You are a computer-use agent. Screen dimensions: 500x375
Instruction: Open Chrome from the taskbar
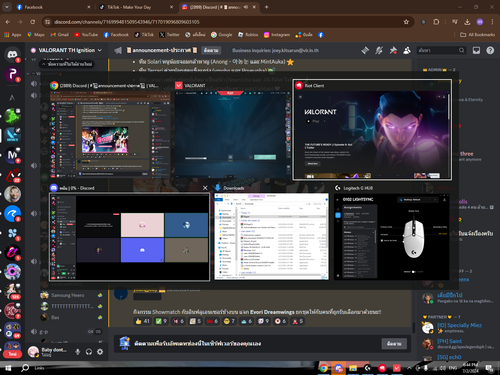tap(323, 368)
